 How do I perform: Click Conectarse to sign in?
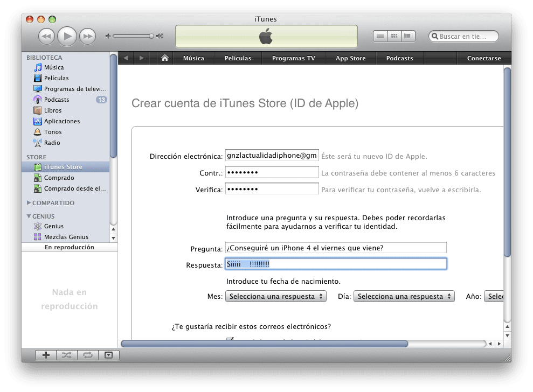click(x=484, y=58)
